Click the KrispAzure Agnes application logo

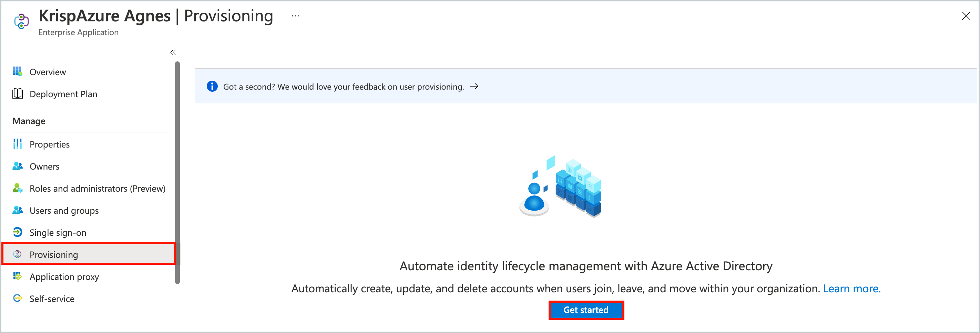tap(21, 22)
